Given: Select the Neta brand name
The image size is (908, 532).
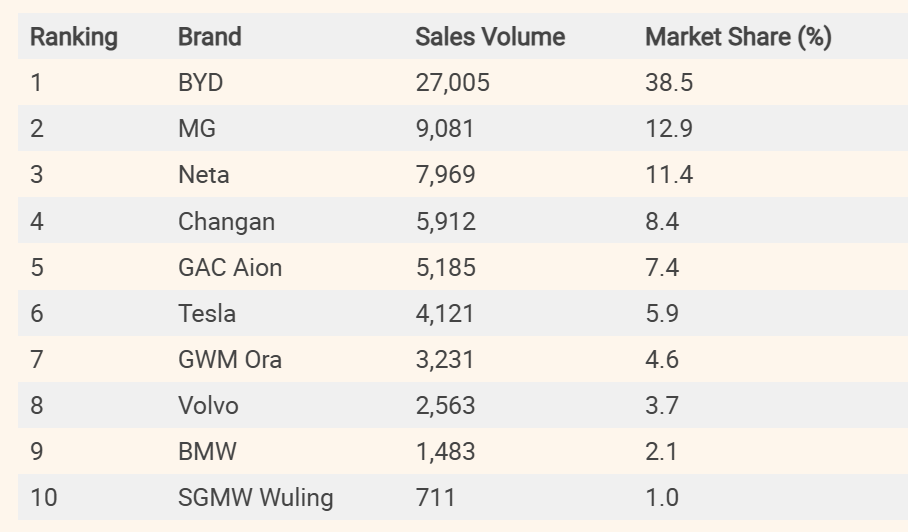Looking at the screenshot, I should tap(203, 175).
